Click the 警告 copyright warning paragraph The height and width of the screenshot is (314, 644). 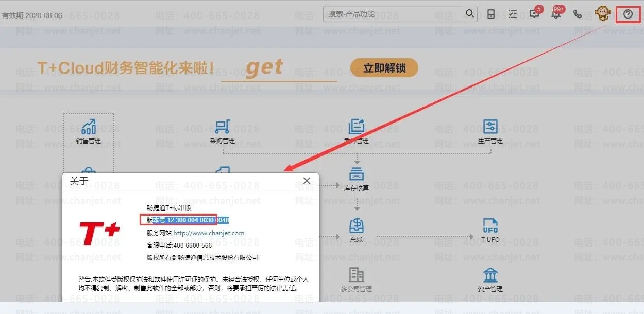click(193, 284)
